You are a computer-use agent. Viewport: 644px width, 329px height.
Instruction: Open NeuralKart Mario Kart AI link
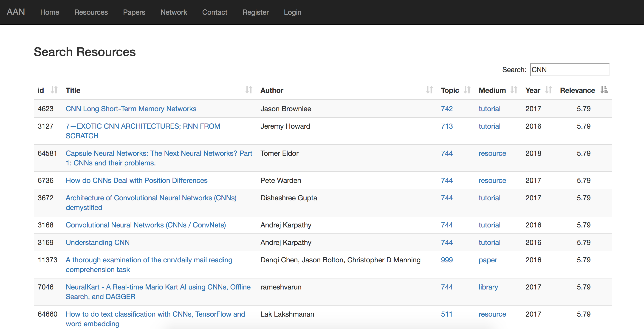158,292
